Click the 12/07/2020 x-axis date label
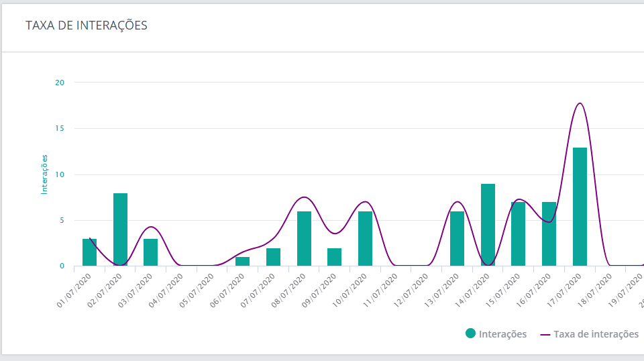Image resolution: width=644 pixels, height=361 pixels. coord(410,289)
